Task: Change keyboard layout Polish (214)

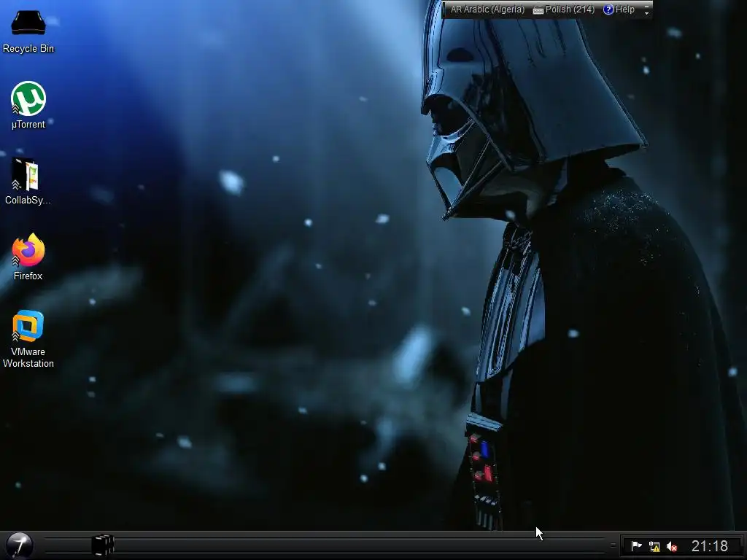Action: pyautogui.click(x=564, y=9)
